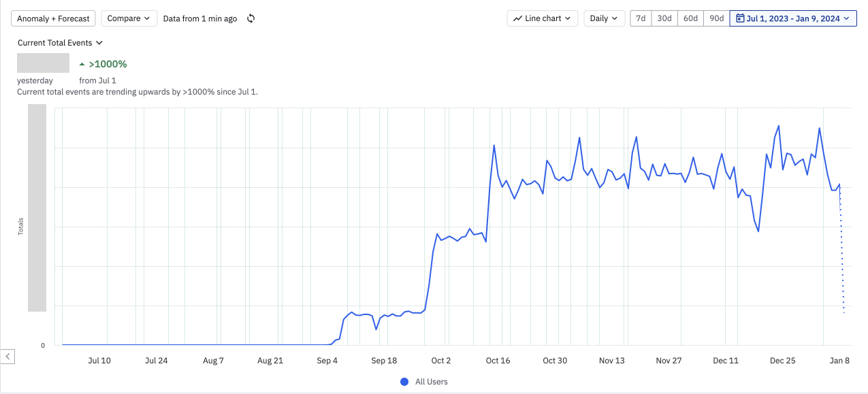Toggle the 7d time range option
The image size is (868, 394).
click(x=640, y=18)
